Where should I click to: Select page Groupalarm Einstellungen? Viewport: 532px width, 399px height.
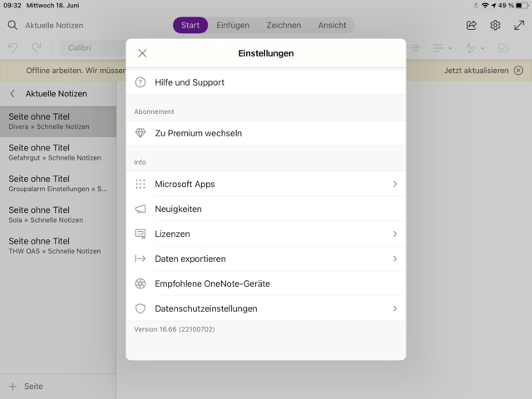click(x=58, y=184)
